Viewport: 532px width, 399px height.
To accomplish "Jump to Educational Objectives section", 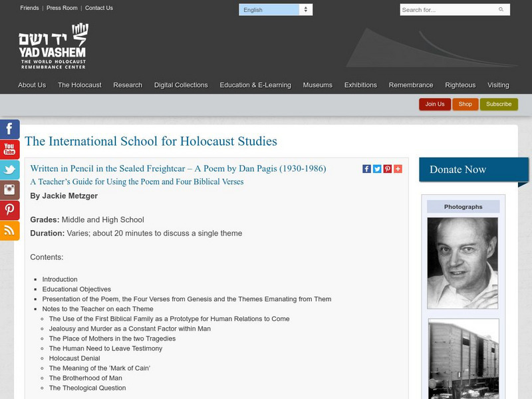I will (76, 289).
